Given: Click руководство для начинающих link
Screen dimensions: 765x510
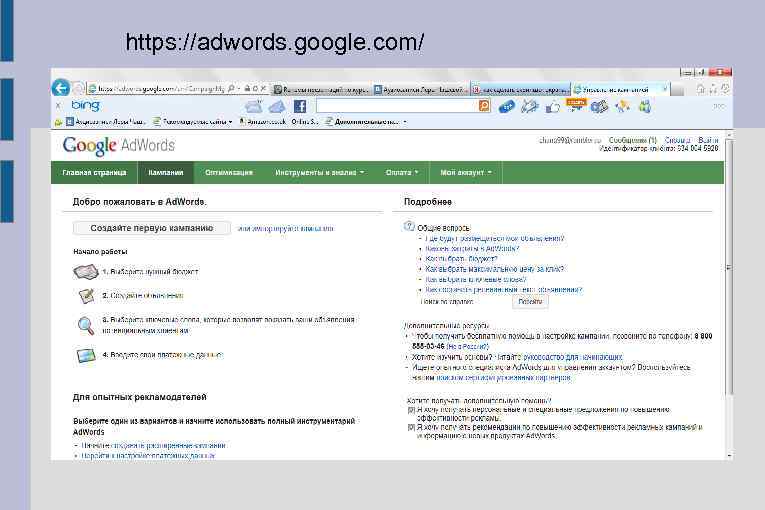Looking at the screenshot, I should (x=573, y=357).
